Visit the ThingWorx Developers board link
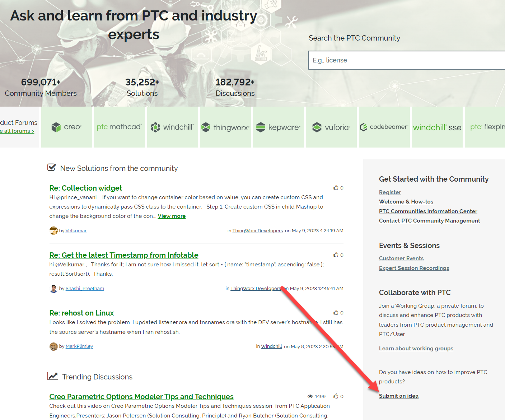The image size is (505, 420). (257, 230)
